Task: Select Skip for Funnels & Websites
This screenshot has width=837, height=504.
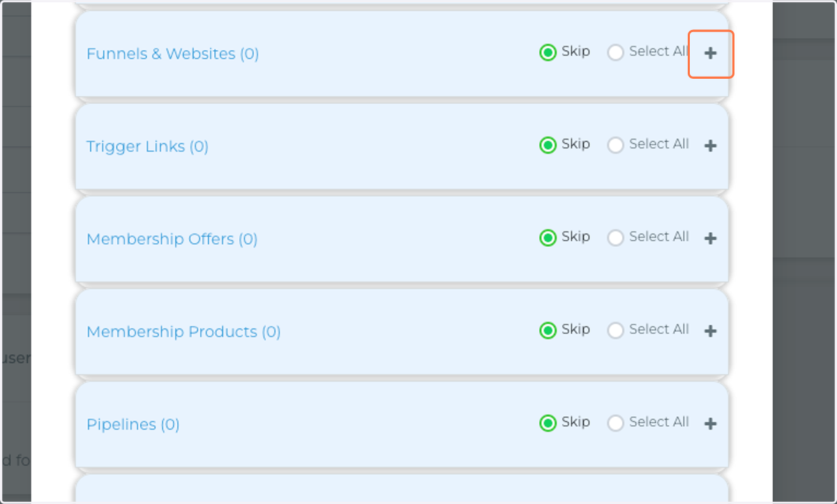Action: tap(548, 52)
